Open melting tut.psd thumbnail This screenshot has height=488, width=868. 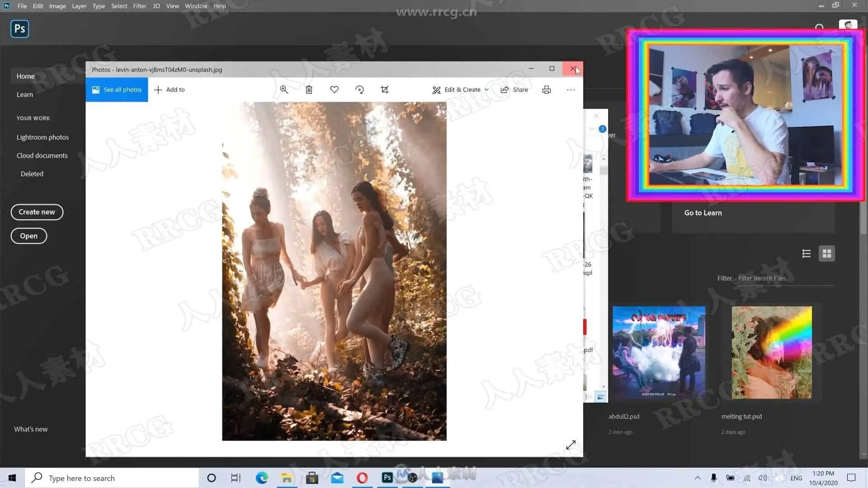(772, 352)
